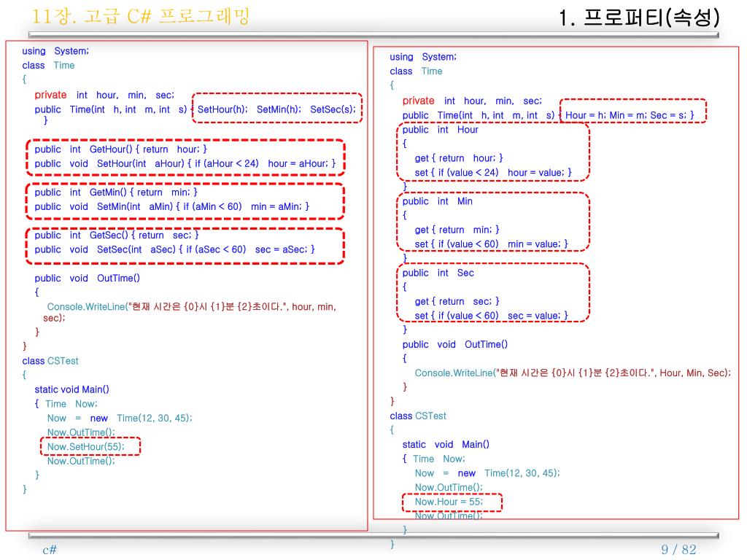This screenshot has height=560, width=747.
Task: Select the line "SetHour(h); SetMin(h); SetSec(s);"
Action: (276, 109)
